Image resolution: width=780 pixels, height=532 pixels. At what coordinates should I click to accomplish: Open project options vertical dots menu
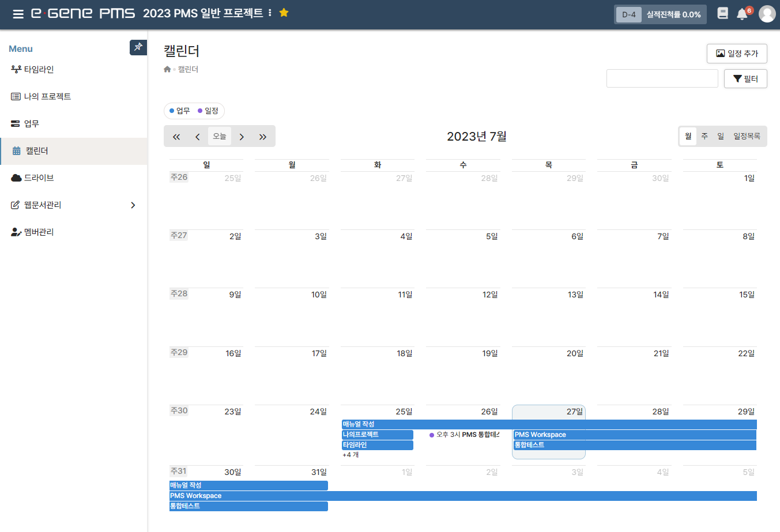click(270, 13)
